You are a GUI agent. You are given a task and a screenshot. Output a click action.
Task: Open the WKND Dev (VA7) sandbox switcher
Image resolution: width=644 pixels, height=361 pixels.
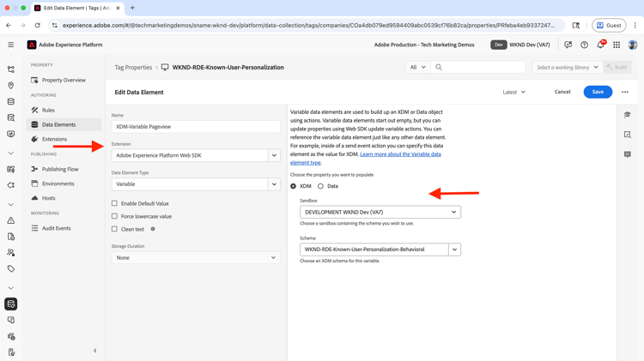tap(520, 45)
